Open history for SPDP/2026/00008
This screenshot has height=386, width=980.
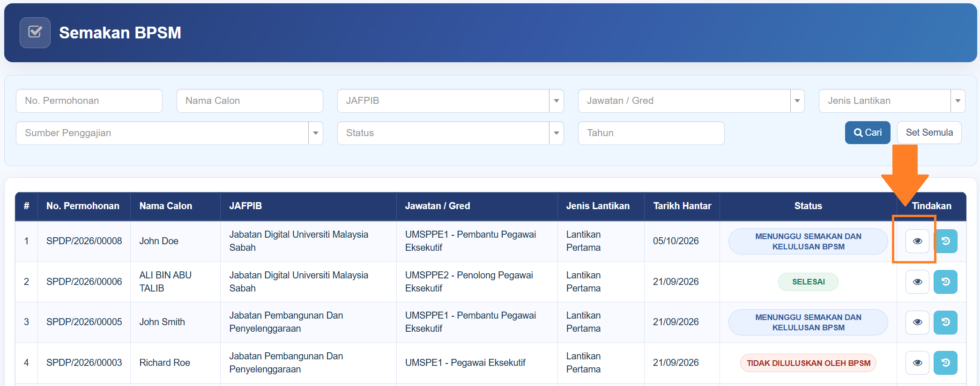click(x=945, y=241)
